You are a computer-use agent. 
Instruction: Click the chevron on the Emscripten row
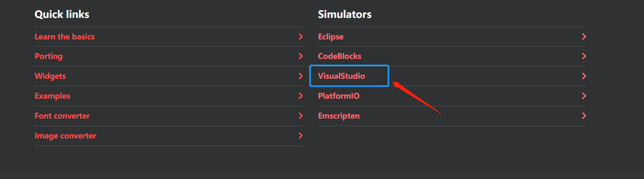[584, 116]
